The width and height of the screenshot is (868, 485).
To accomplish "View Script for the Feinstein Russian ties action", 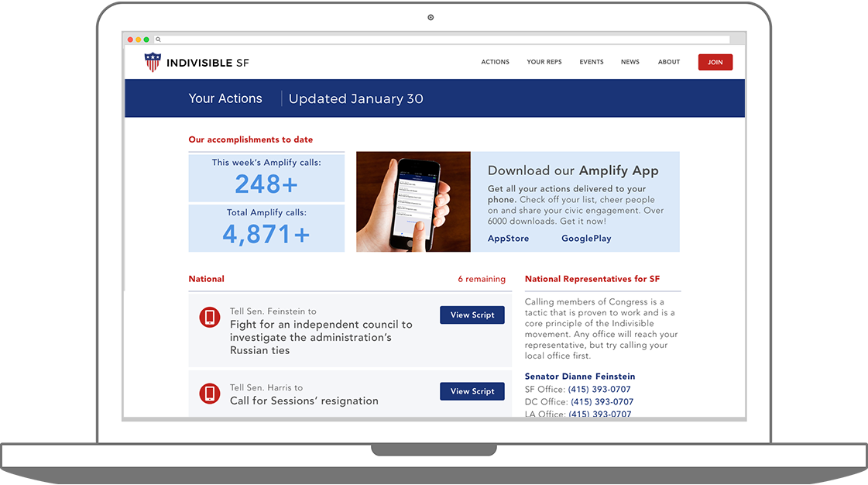I will (472, 315).
